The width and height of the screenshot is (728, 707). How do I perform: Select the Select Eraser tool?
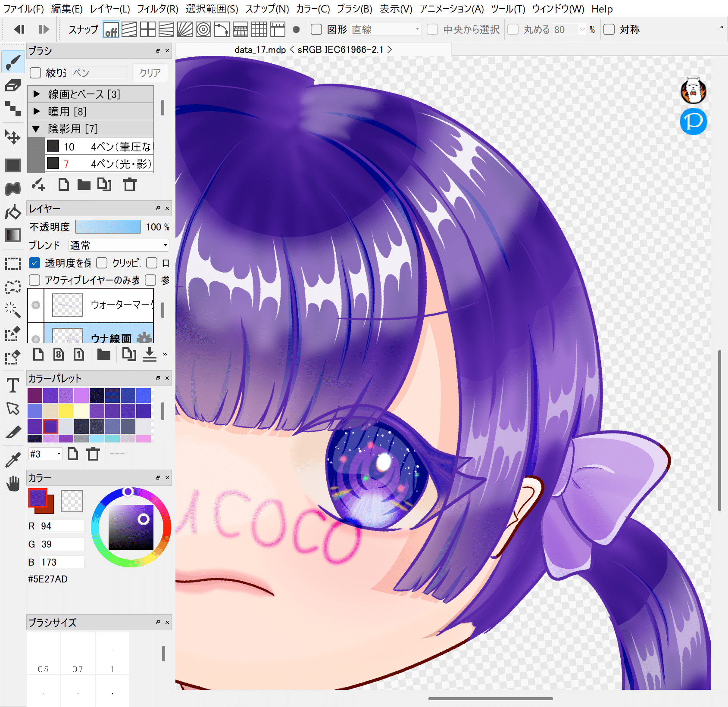(x=13, y=357)
